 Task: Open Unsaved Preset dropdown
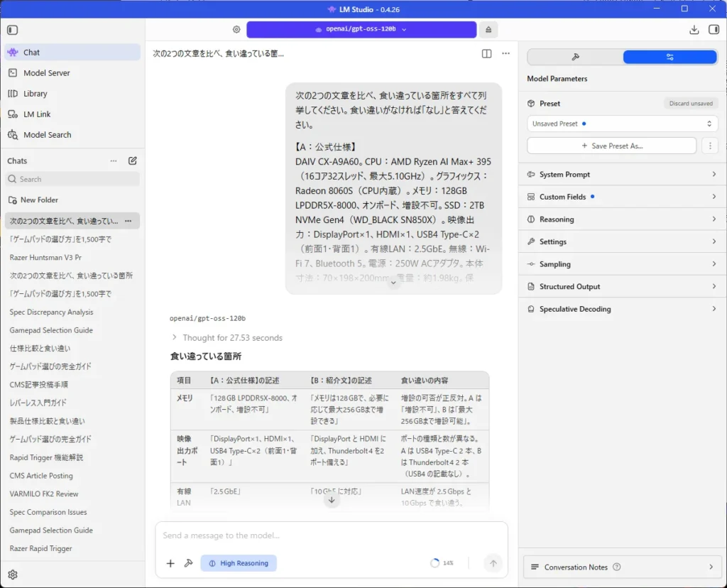(622, 124)
